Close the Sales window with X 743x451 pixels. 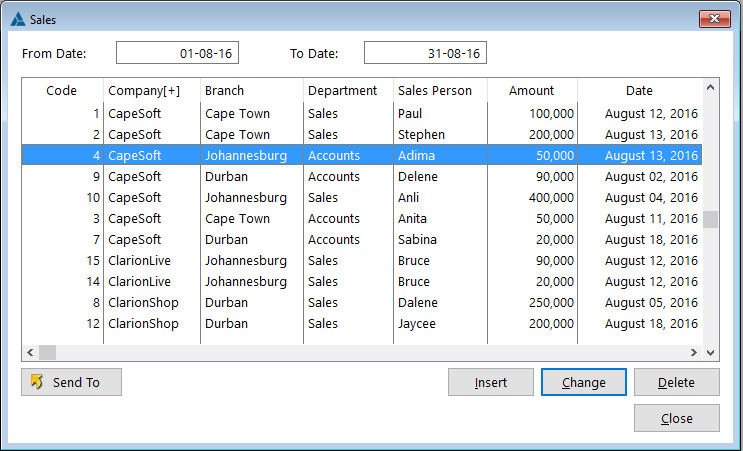714,18
